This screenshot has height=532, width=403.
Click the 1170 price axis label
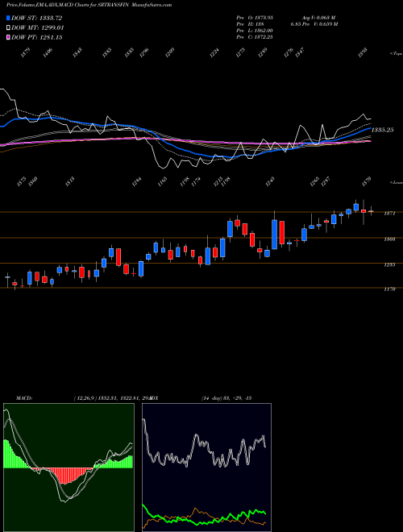pyautogui.click(x=389, y=289)
